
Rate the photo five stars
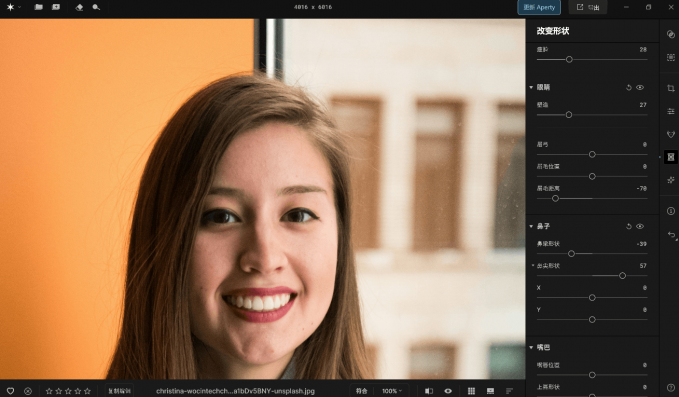point(87,391)
